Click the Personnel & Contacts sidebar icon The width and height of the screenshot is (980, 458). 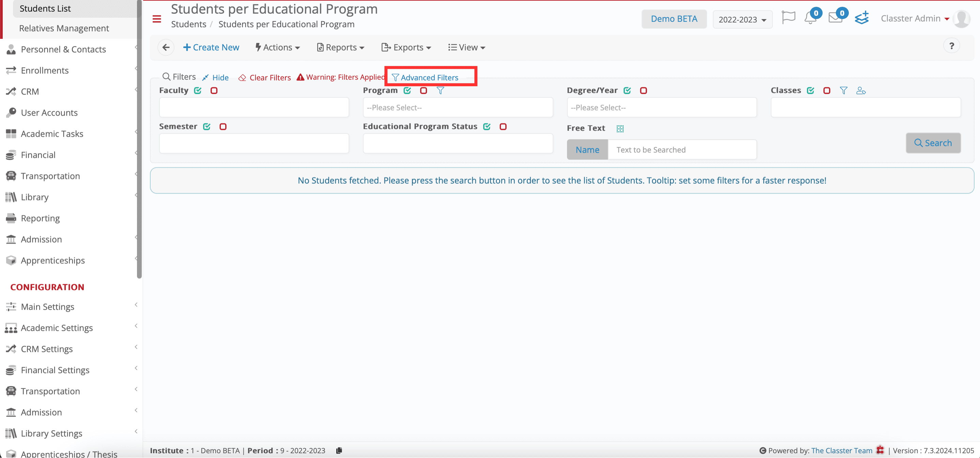pos(11,49)
